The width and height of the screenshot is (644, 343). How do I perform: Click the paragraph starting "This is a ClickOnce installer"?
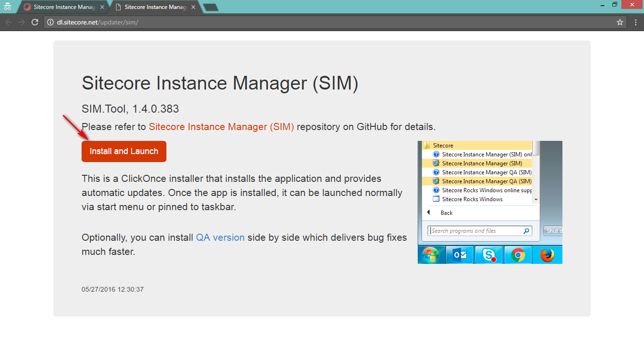242,193
